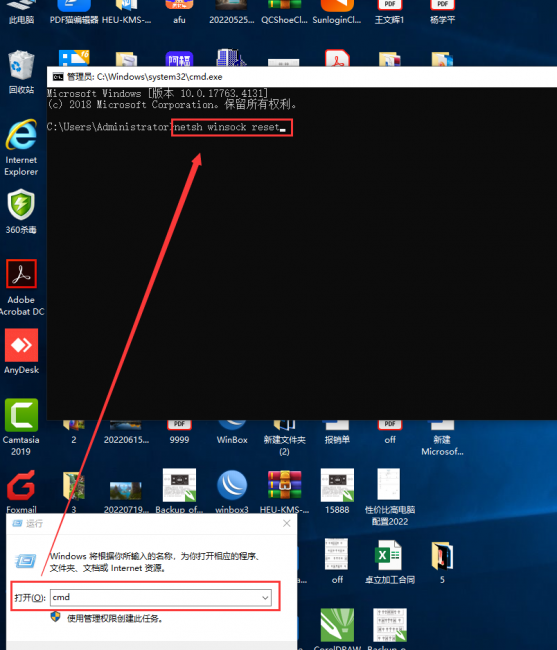Click the cmd text field in Run dialog

point(161,598)
